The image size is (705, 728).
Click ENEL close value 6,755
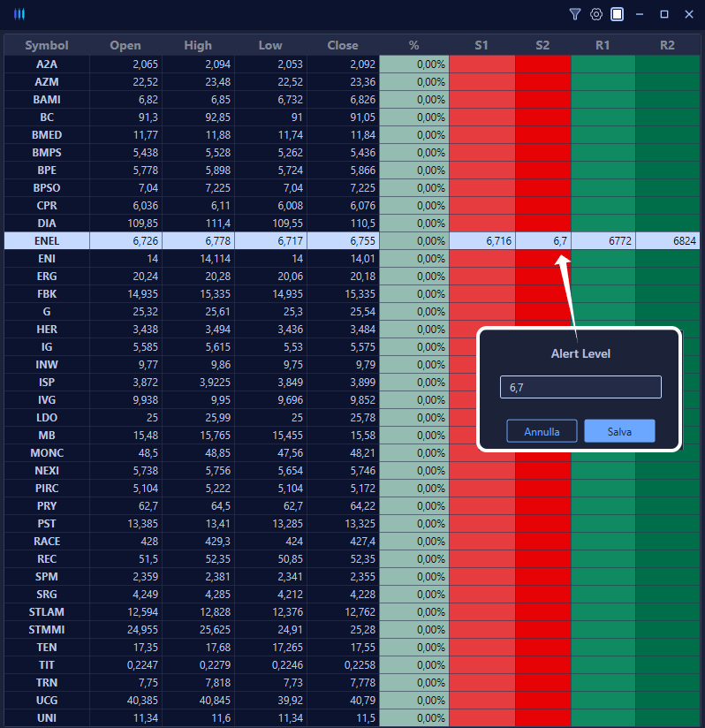click(343, 241)
